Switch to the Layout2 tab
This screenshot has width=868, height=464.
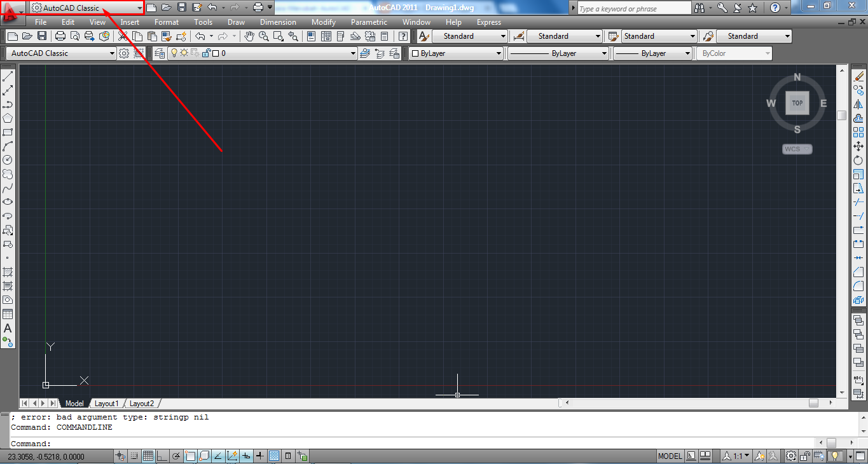(x=142, y=404)
